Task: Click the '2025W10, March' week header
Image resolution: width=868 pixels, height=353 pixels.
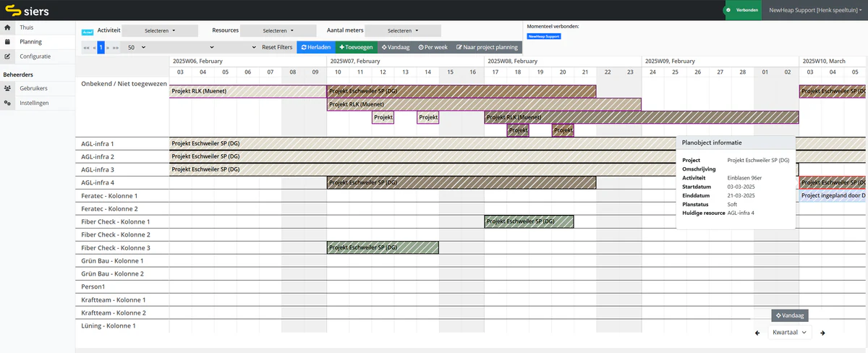Action: 823,61
